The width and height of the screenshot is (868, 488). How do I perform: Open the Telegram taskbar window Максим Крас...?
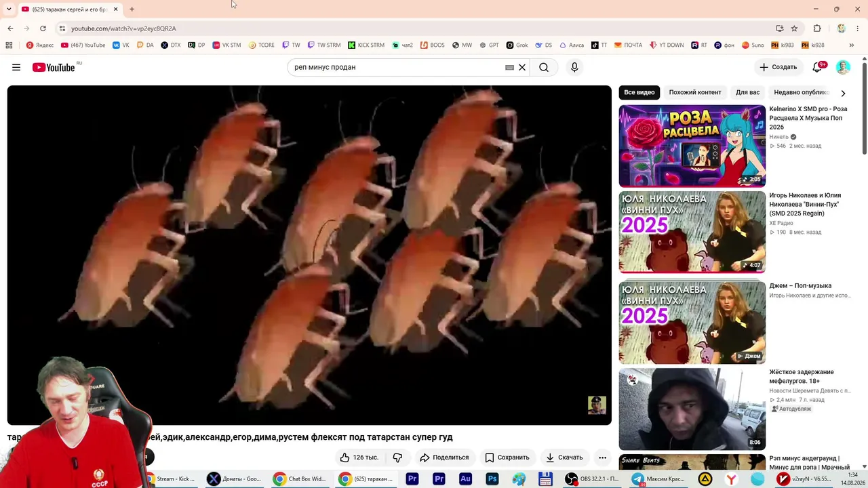click(x=658, y=479)
